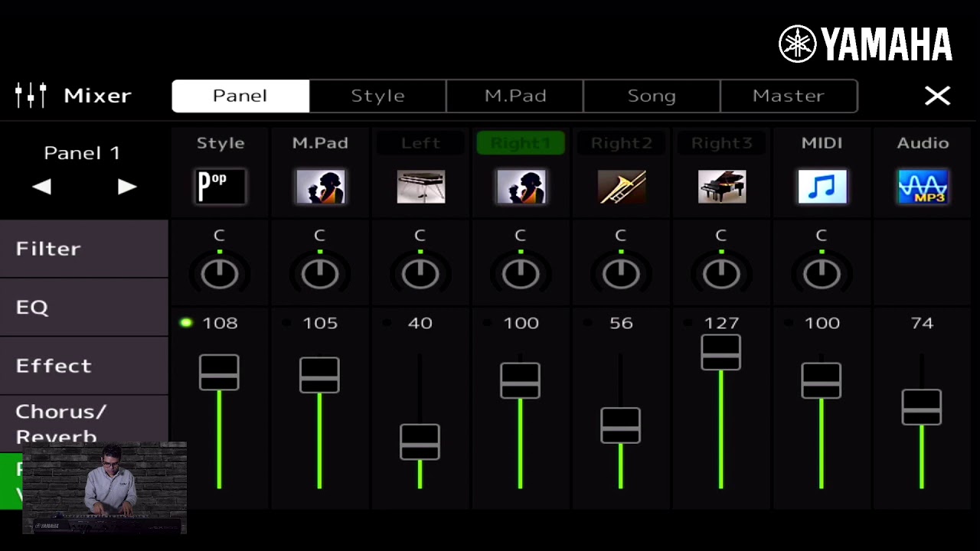The width and height of the screenshot is (980, 551).
Task: Open the EQ section button
Action: (83, 307)
